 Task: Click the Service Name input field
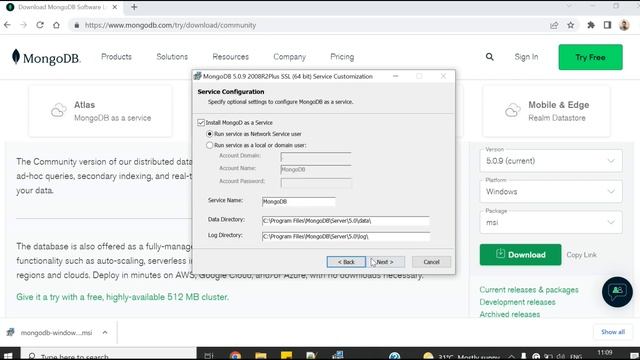pyautogui.click(x=299, y=202)
